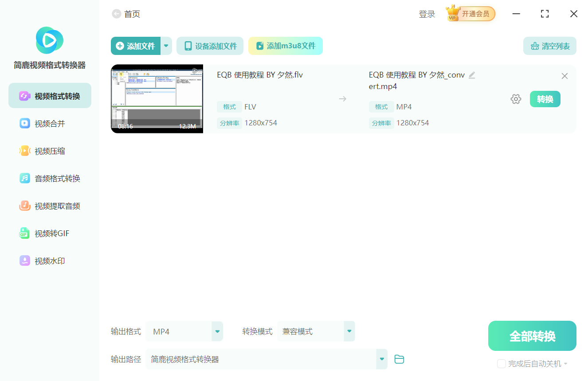Click the 开通会员 button
Screen dimensions: 588x381
tap(475, 14)
